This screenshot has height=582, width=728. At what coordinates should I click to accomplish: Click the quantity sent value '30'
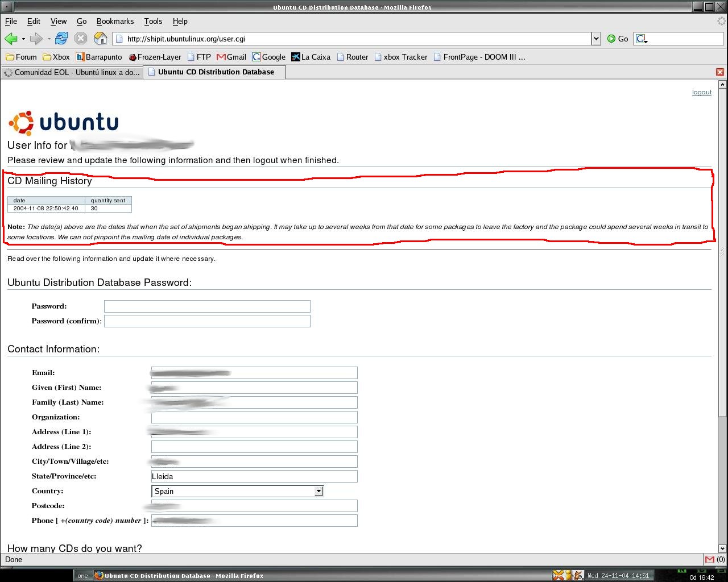[108, 209]
